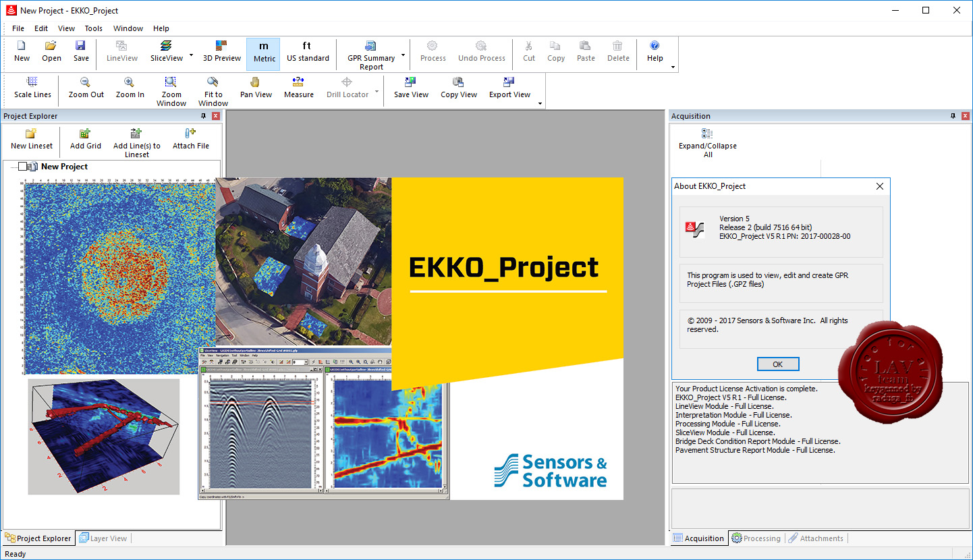The width and height of the screenshot is (973, 560).
Task: Close the About EKKO_Project dialog
Action: pyautogui.click(x=880, y=186)
